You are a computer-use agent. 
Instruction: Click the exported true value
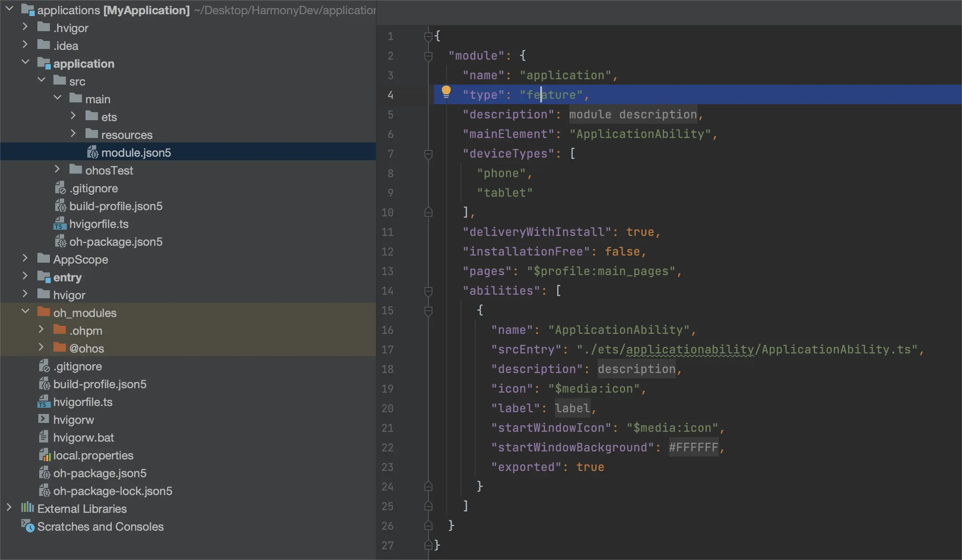coord(590,467)
